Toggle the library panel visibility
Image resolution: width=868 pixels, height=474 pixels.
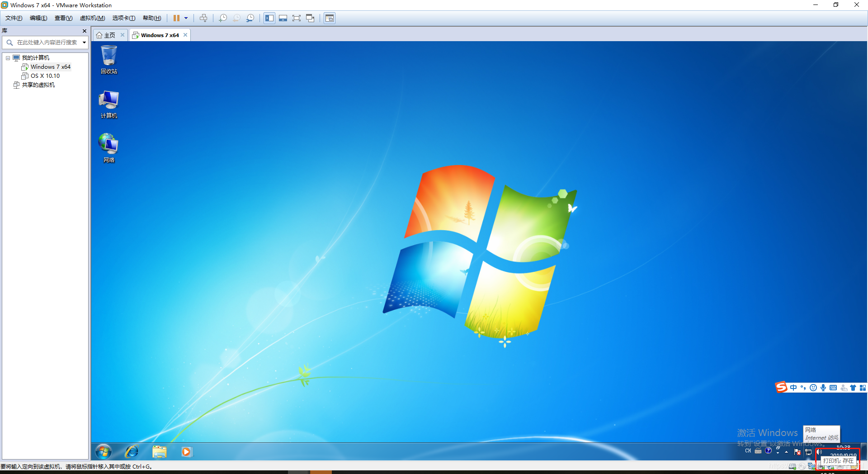[x=269, y=18]
